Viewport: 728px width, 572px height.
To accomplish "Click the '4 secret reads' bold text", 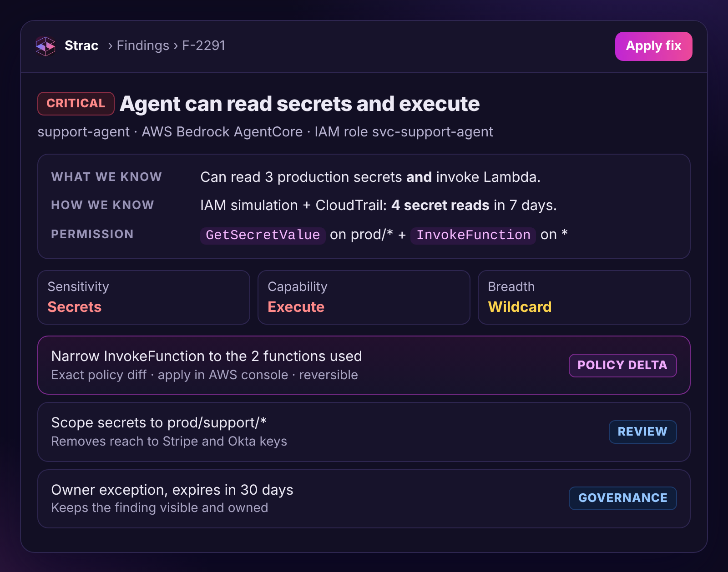I will [x=440, y=205].
